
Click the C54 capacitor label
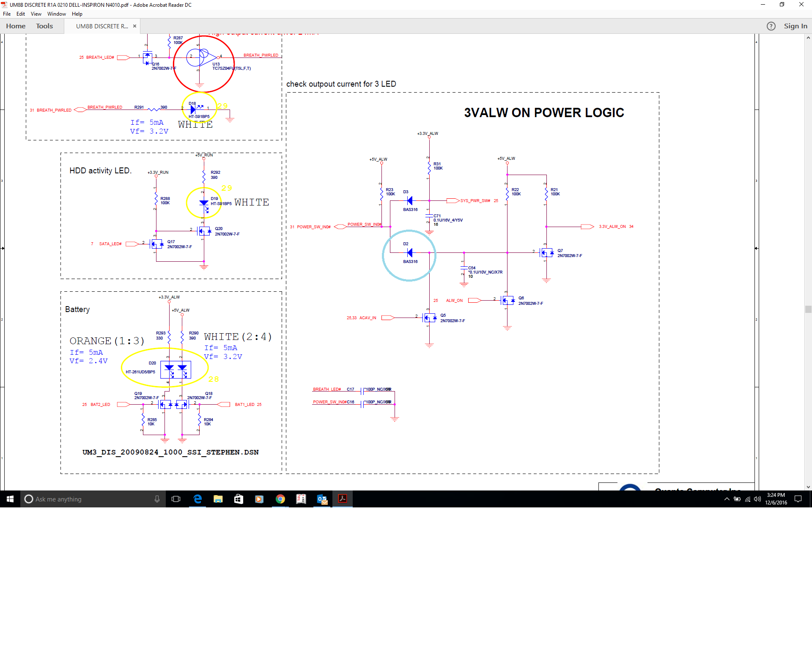point(472,268)
